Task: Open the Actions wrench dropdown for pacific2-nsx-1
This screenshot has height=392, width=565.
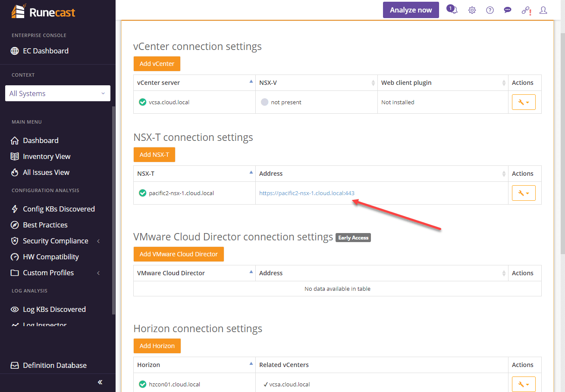Action: (x=524, y=193)
